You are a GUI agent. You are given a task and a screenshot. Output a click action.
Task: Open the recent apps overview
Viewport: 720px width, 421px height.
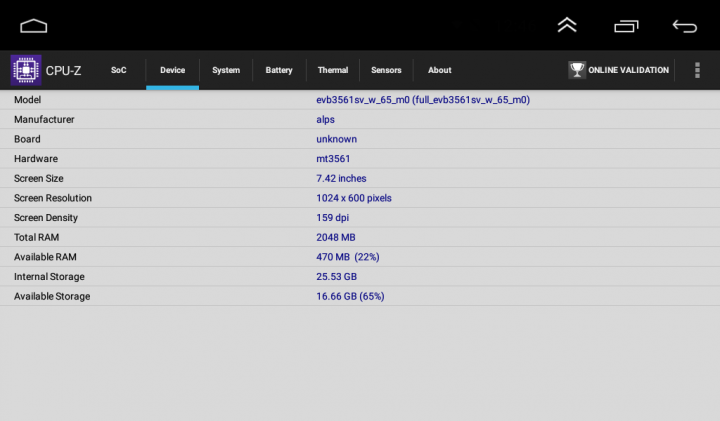tap(626, 26)
